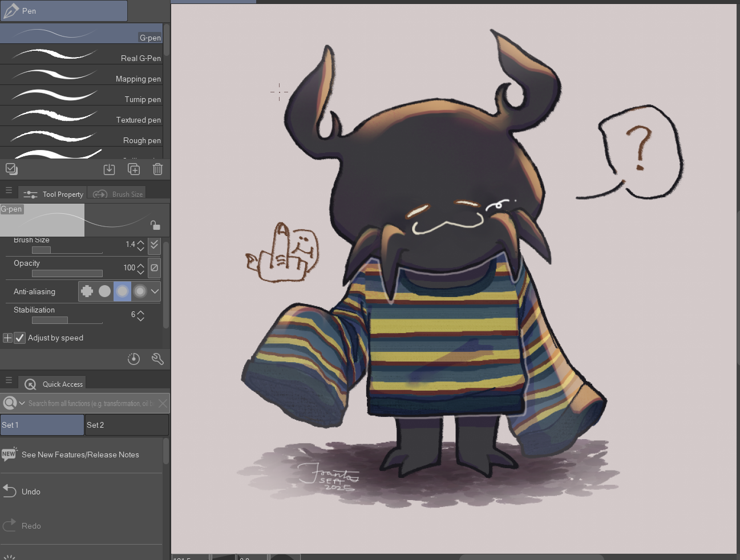The image size is (740, 560).
Task: Click the multi-select sub tools icon
Action: pos(11,169)
